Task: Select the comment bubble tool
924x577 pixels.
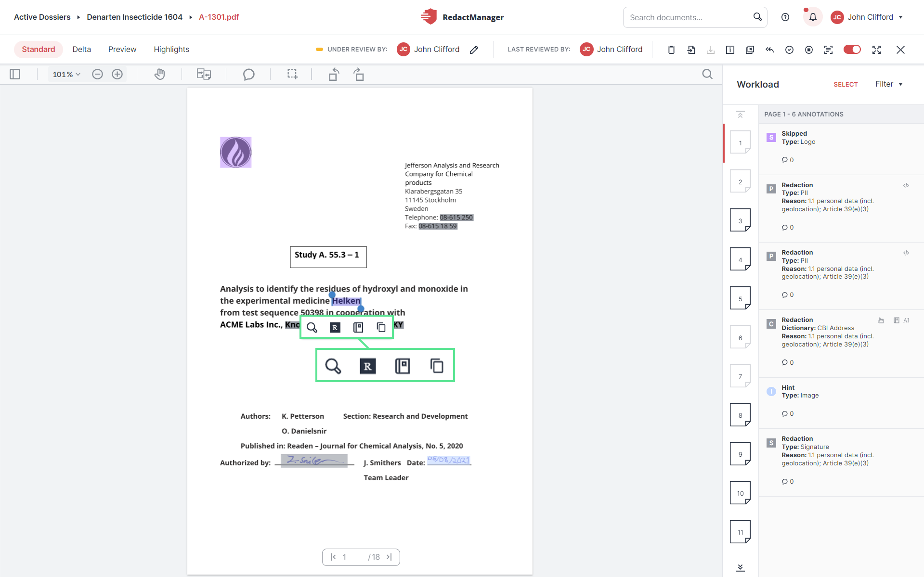Action: point(248,75)
